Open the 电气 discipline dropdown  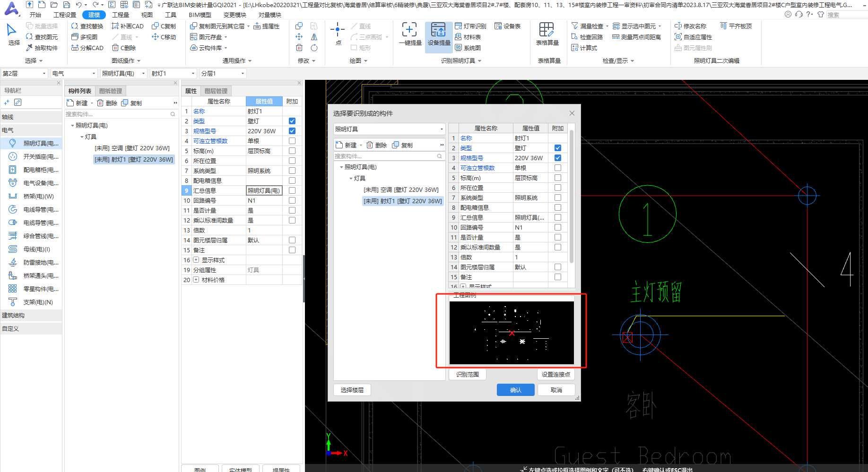click(74, 73)
